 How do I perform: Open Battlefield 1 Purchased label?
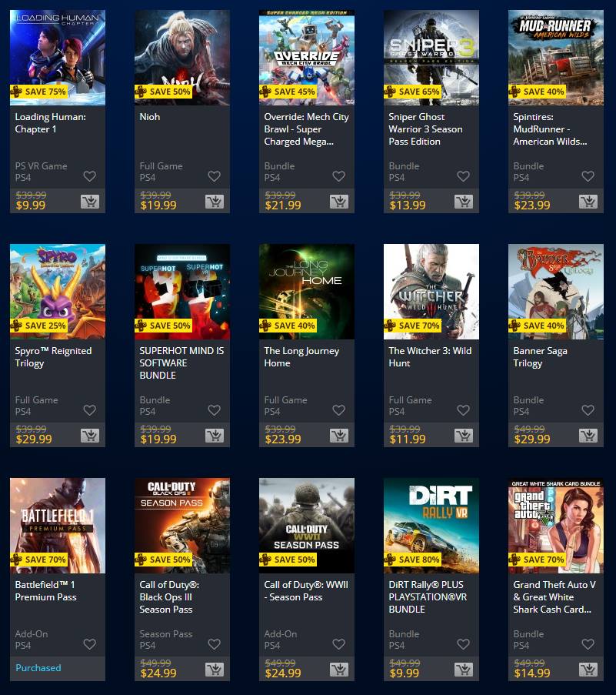[38, 667]
